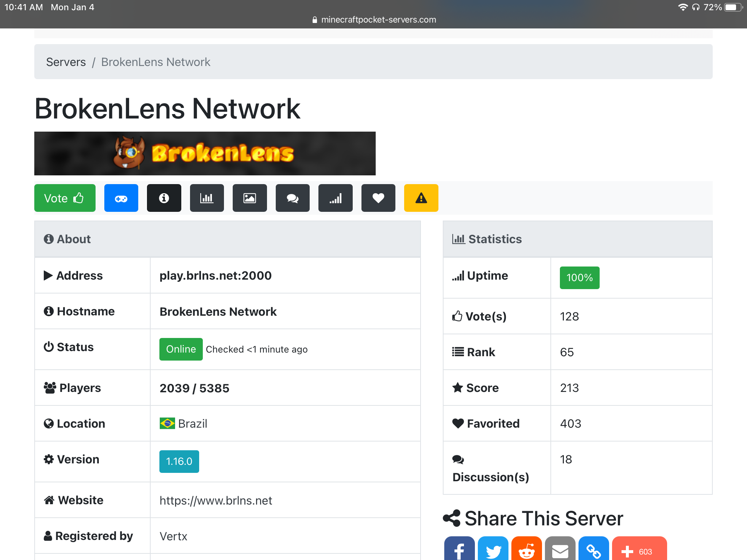Share the server on Reddit
This screenshot has height=560, width=747.
point(527,548)
